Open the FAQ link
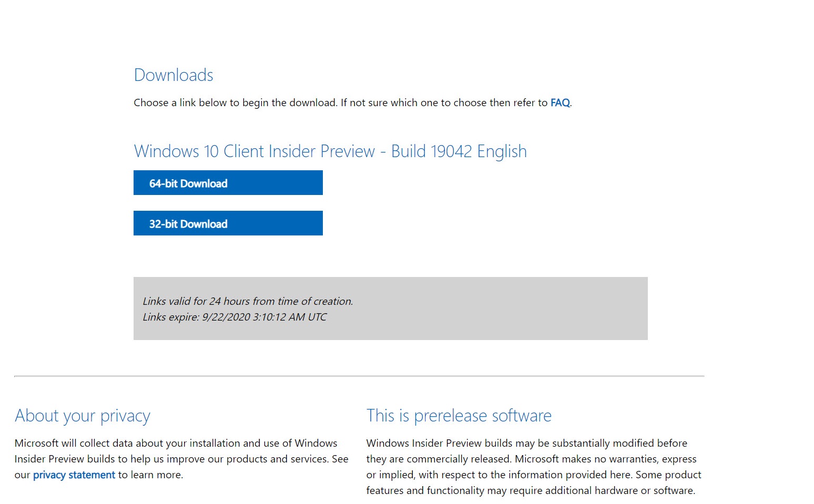 pyautogui.click(x=560, y=102)
